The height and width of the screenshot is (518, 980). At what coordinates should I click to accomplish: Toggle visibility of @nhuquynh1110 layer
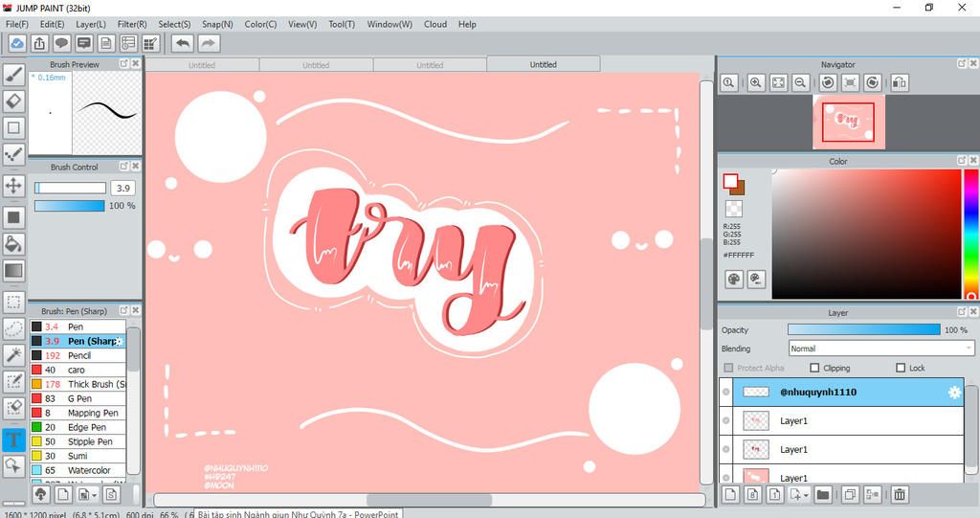[725, 392]
